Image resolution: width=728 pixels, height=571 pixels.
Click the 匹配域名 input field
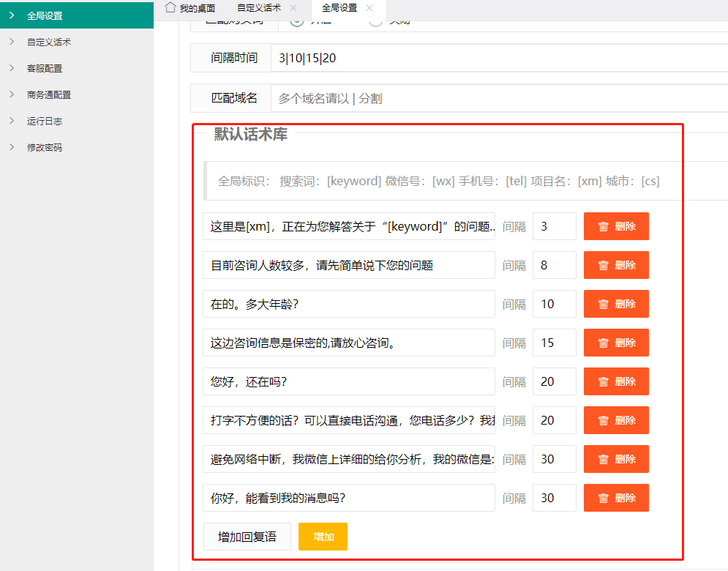point(498,98)
